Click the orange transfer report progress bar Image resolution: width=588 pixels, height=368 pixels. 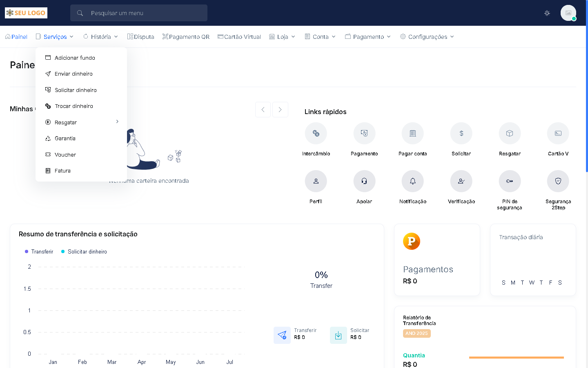coord(516,357)
